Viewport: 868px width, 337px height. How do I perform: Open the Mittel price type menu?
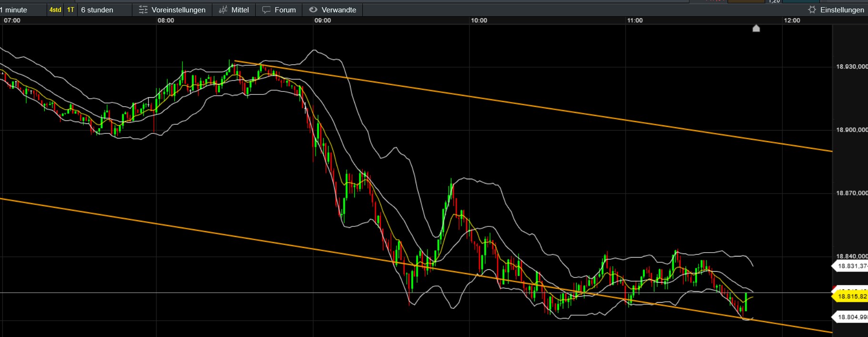pos(240,10)
